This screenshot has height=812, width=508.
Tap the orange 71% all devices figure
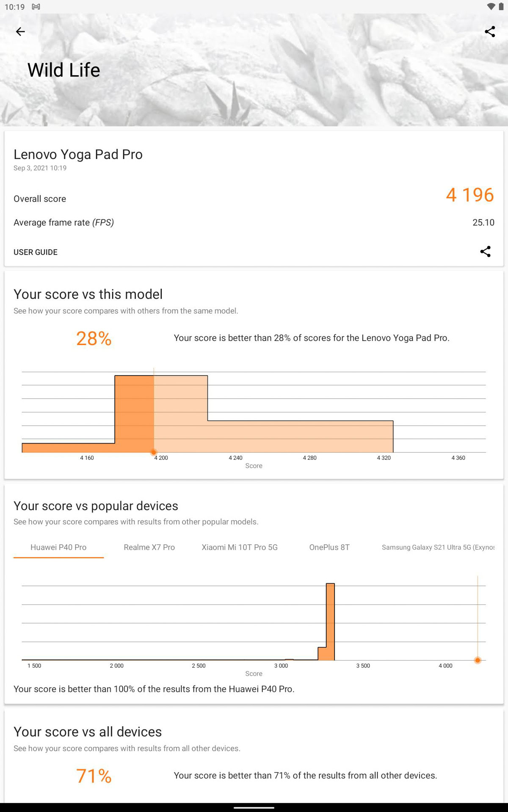click(x=94, y=776)
